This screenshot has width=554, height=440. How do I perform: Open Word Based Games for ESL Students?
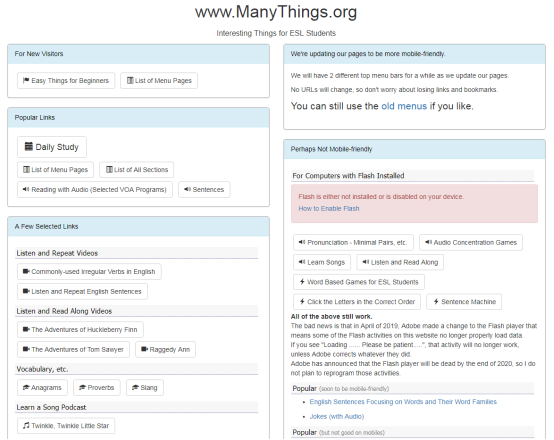pos(359,282)
